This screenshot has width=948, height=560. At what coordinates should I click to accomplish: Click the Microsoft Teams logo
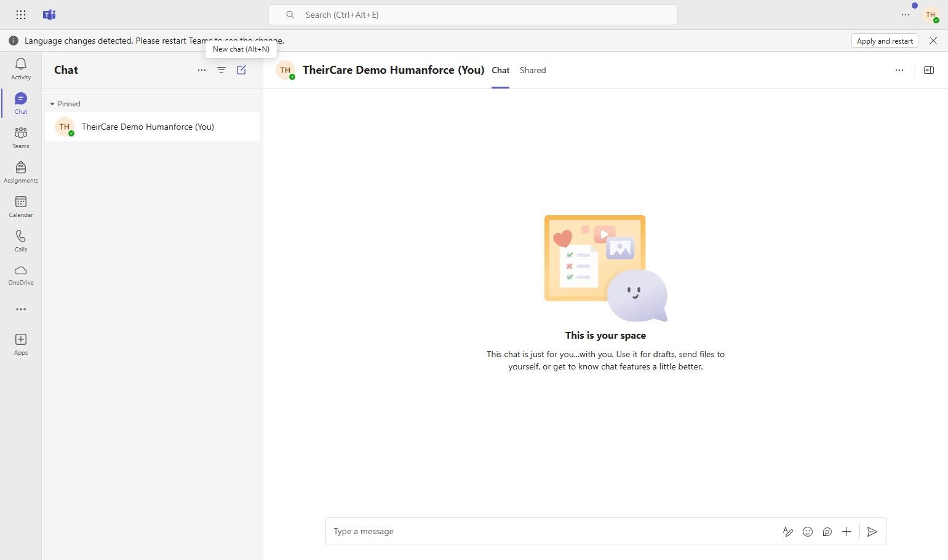[x=49, y=15]
